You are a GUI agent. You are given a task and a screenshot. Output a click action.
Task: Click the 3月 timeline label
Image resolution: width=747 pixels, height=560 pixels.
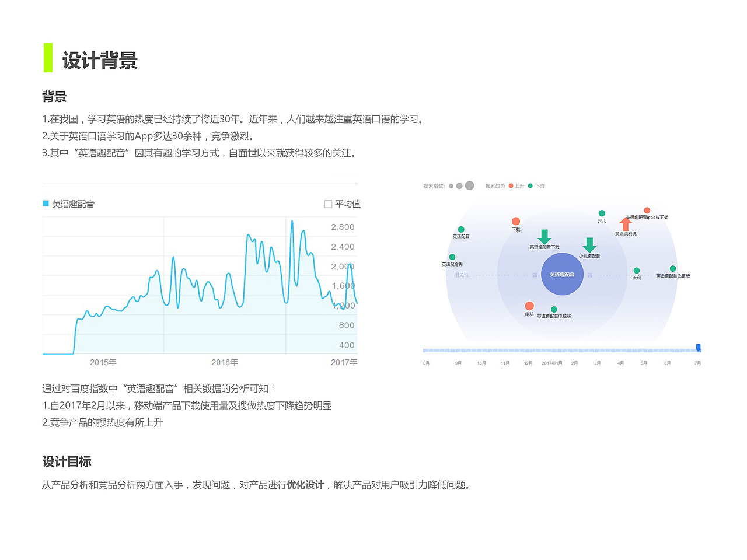pyautogui.click(x=598, y=363)
